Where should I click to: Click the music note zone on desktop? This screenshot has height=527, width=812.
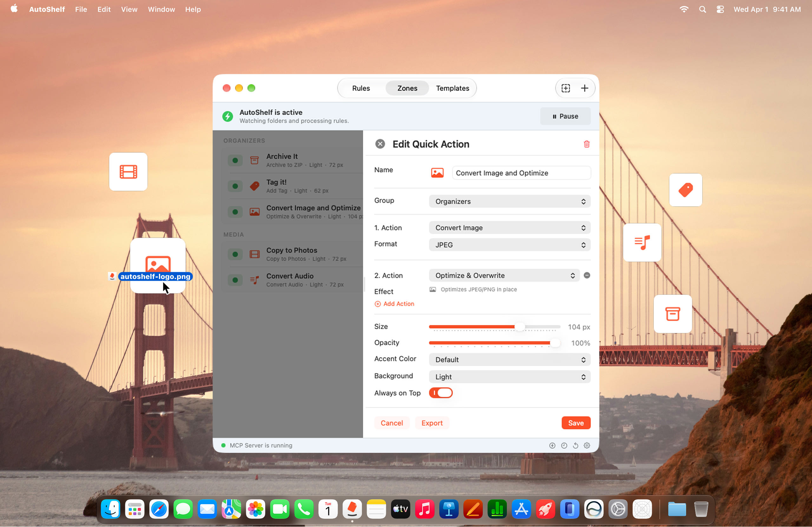[642, 242]
